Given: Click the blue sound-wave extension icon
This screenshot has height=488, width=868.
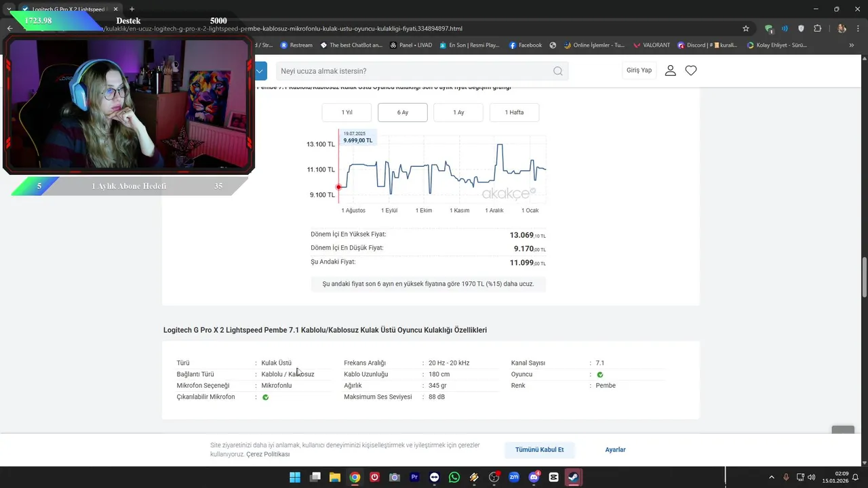Looking at the screenshot, I should tap(785, 28).
